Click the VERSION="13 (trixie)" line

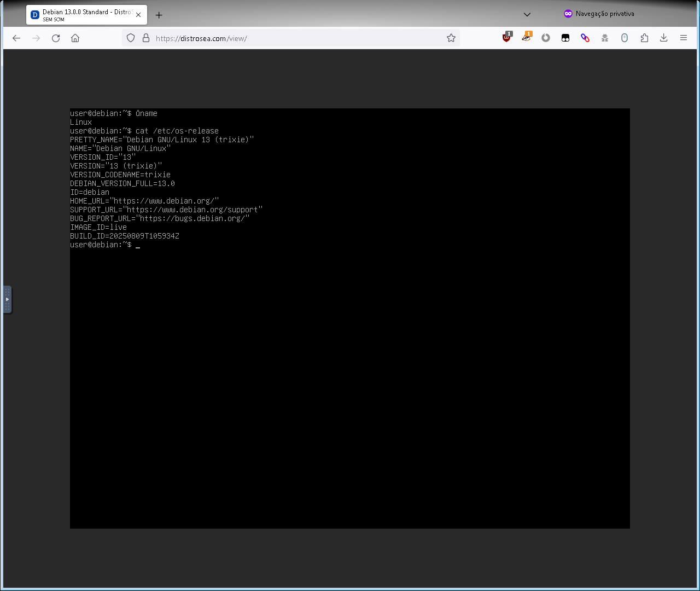[116, 166]
